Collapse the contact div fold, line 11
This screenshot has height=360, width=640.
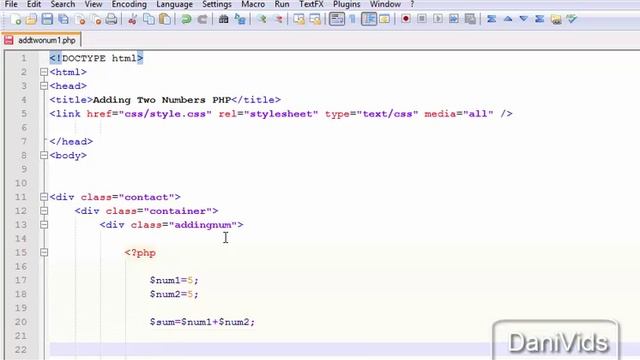click(x=44, y=197)
